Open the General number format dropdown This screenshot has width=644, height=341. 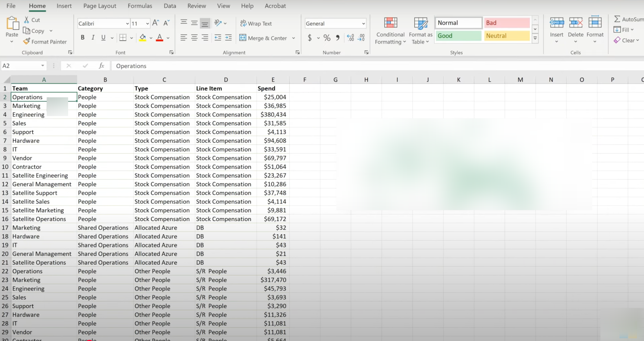363,24
